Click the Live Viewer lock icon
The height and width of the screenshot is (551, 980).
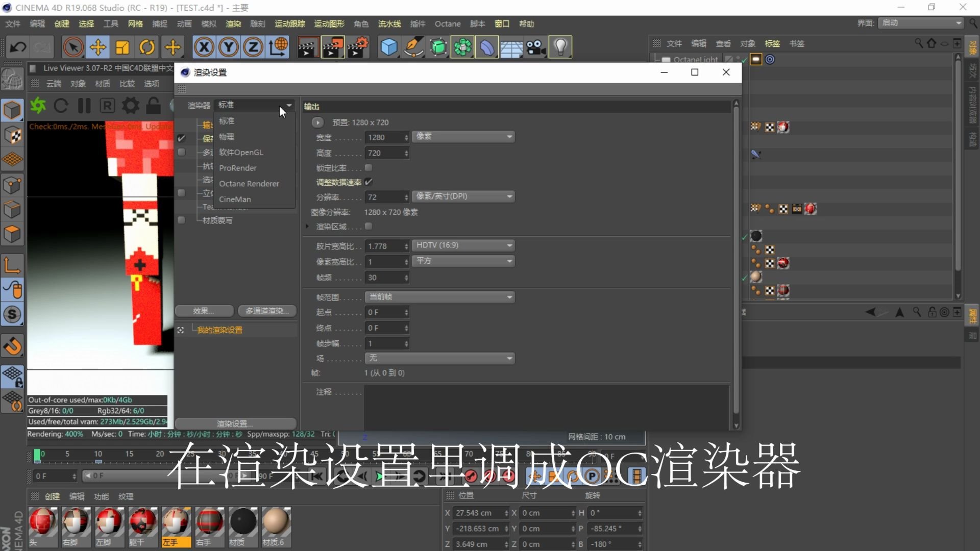pos(153,106)
